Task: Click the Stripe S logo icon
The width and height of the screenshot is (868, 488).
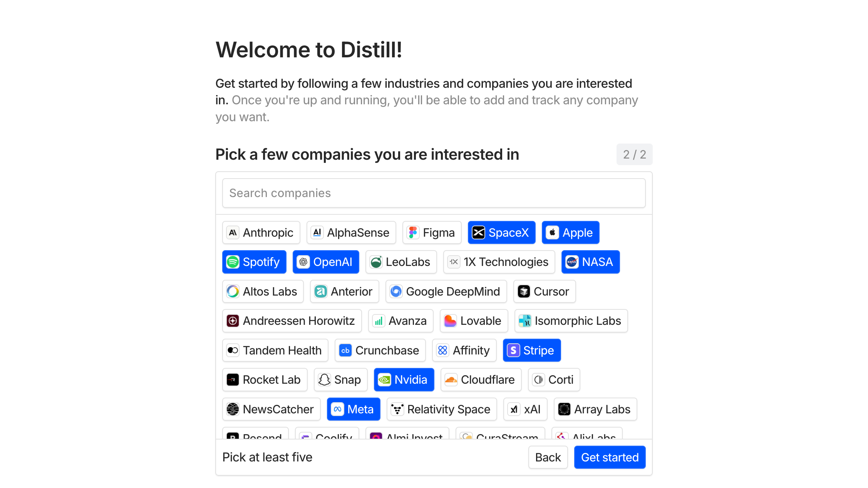Action: pos(513,350)
